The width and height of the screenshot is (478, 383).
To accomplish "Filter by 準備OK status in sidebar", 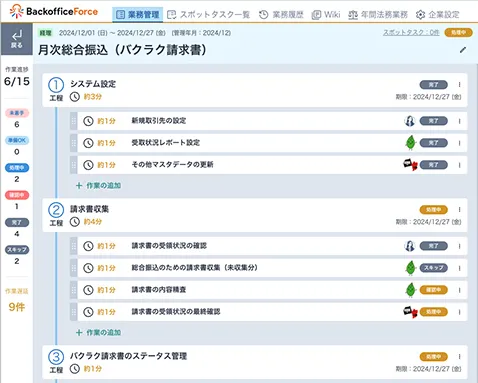I will pos(17,140).
